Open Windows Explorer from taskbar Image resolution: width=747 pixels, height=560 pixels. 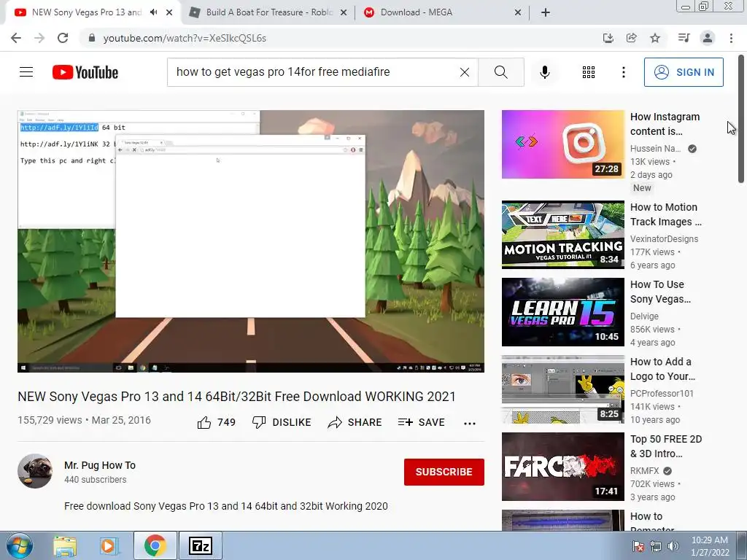65,545
